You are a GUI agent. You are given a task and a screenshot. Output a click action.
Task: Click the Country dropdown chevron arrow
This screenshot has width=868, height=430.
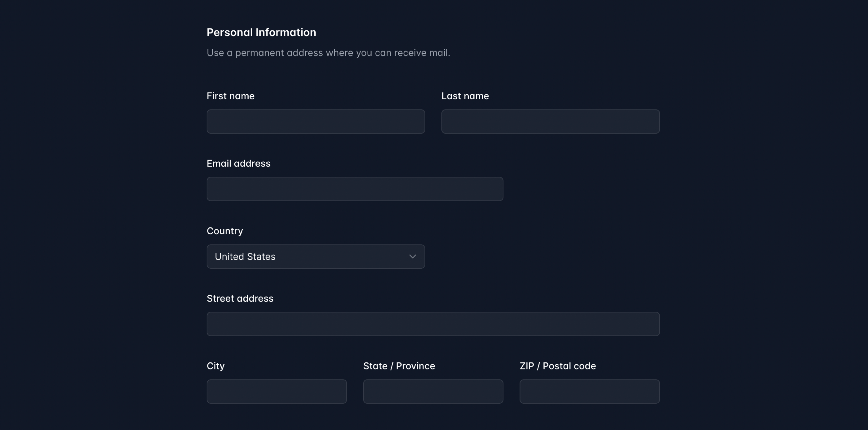tap(412, 257)
